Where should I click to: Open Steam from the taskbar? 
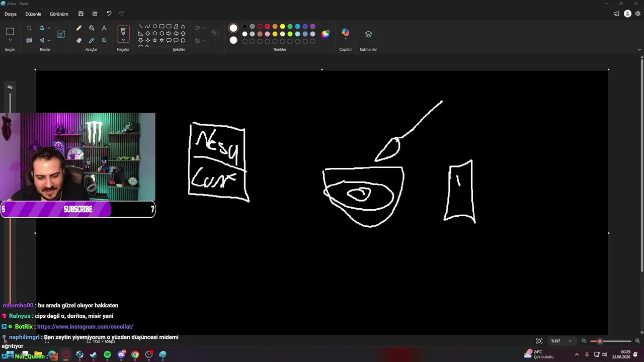[x=93, y=355]
